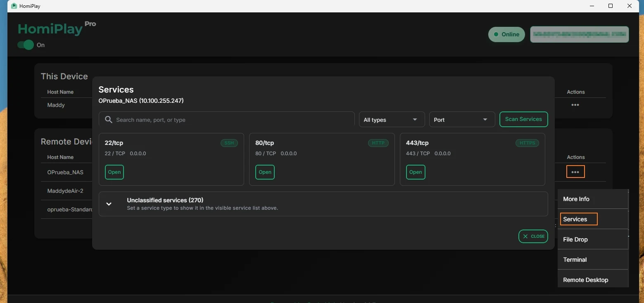Viewport: 644px width, 303px height.
Task: Open the All types dropdown
Action: click(x=392, y=120)
